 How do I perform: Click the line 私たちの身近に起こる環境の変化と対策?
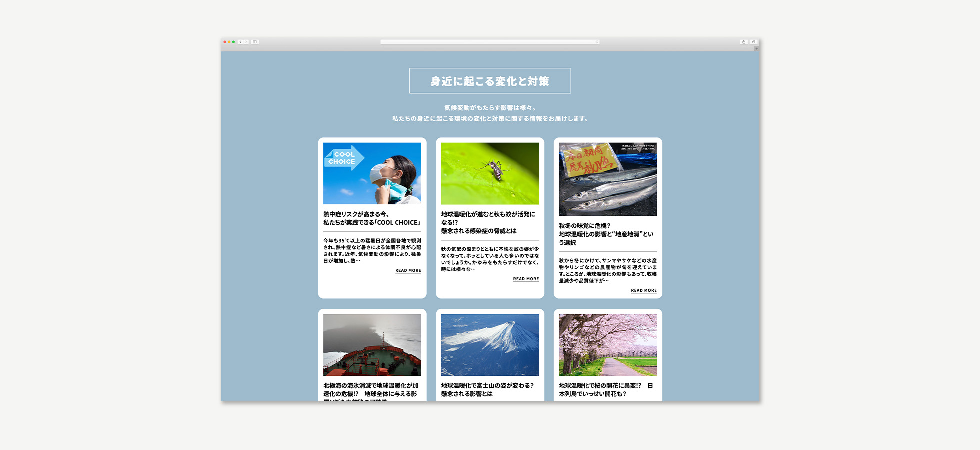490,119
